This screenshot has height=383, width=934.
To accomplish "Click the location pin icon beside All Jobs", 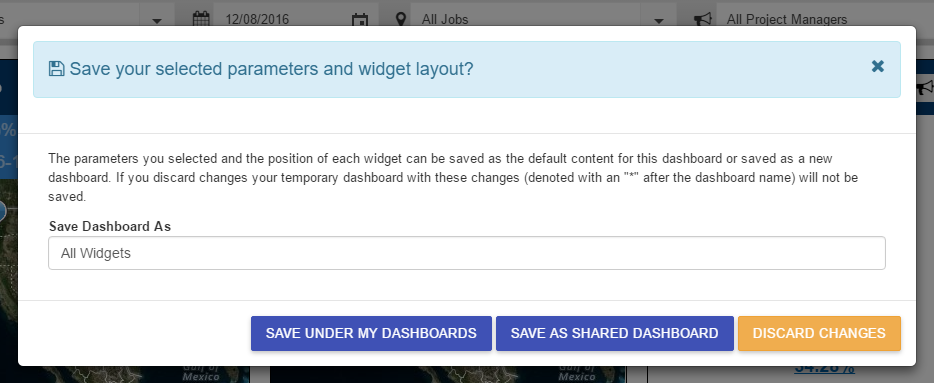I will point(401,19).
